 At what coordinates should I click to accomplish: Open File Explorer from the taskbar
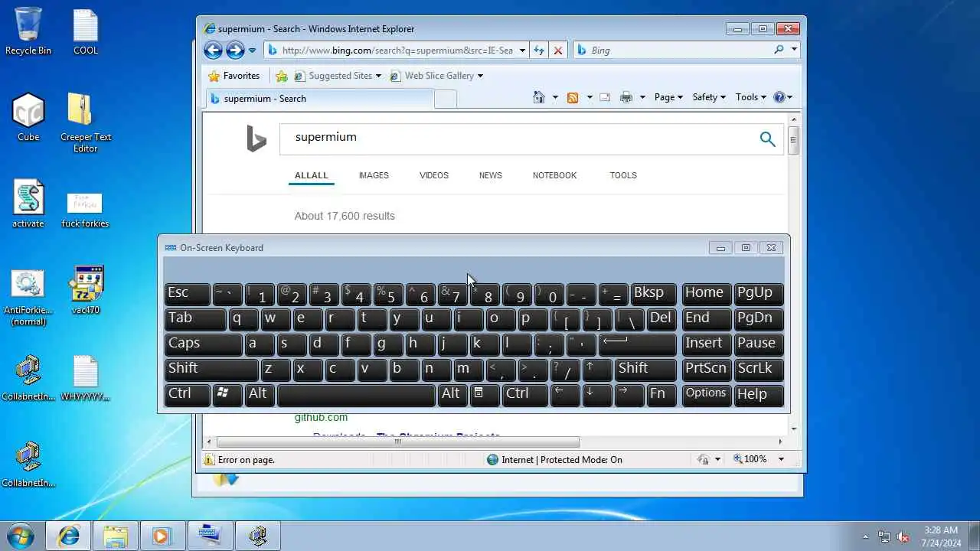coord(116,536)
